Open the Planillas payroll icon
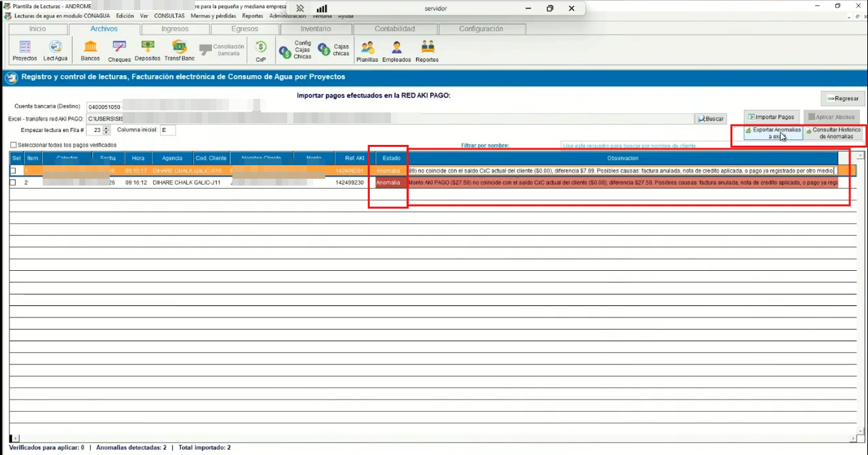Image resolution: width=868 pixels, height=455 pixels. coord(367,51)
